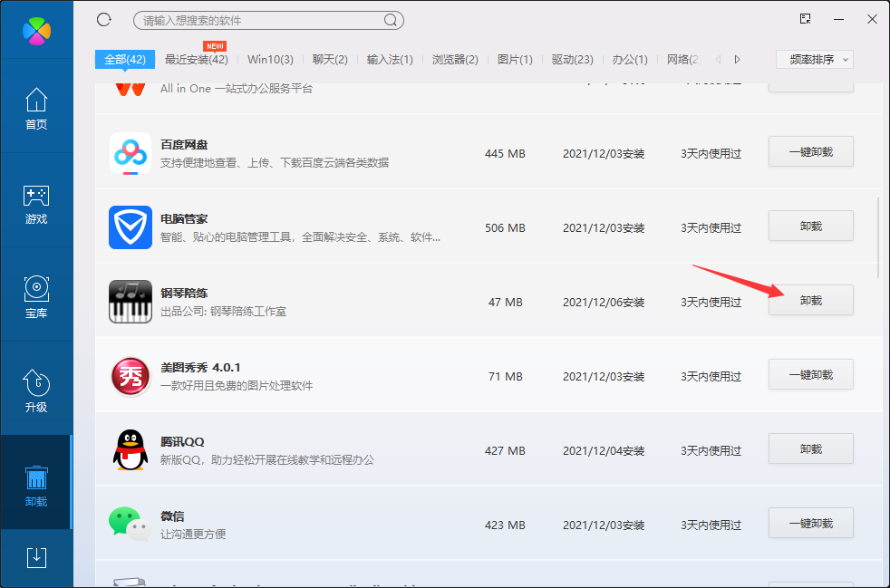
Task: Click the 百度网盘 title text
Action: click(184, 145)
